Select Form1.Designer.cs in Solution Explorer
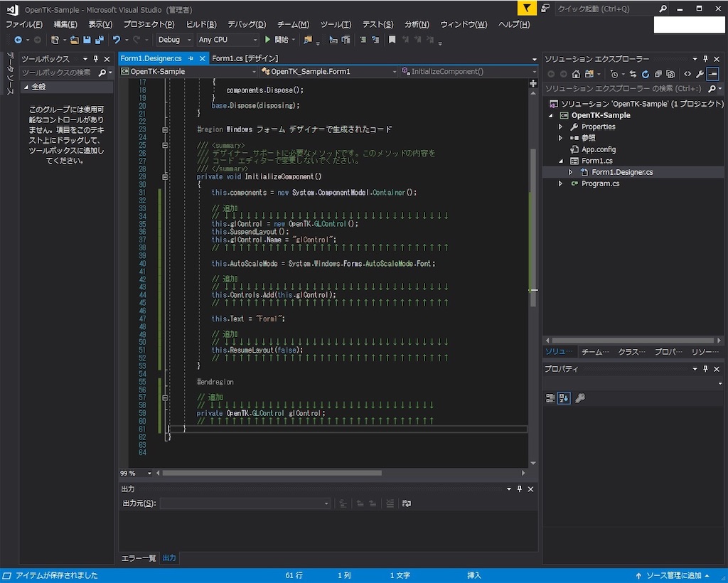 pos(622,172)
